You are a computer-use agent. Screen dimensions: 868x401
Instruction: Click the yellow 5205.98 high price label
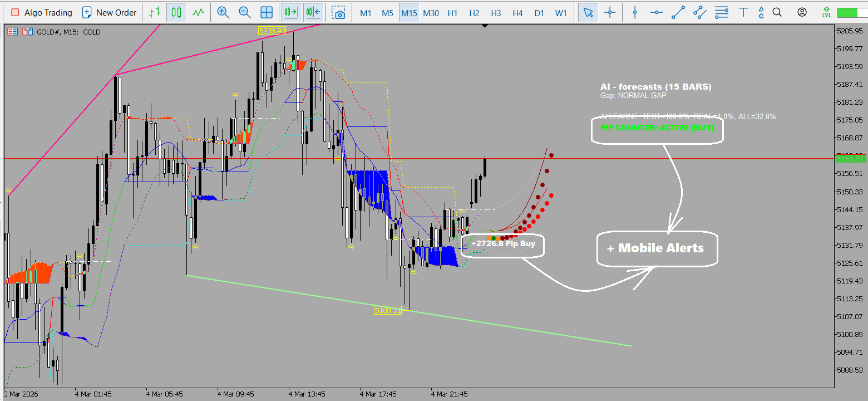click(272, 31)
